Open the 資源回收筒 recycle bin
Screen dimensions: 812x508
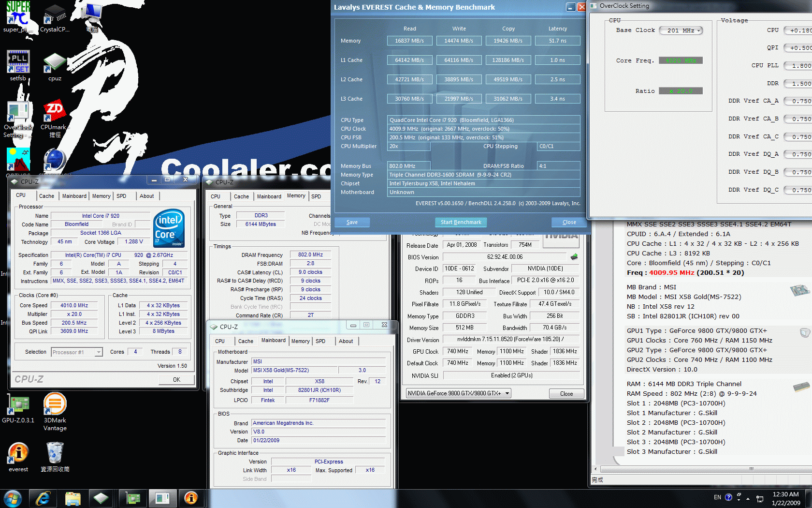[55, 457]
